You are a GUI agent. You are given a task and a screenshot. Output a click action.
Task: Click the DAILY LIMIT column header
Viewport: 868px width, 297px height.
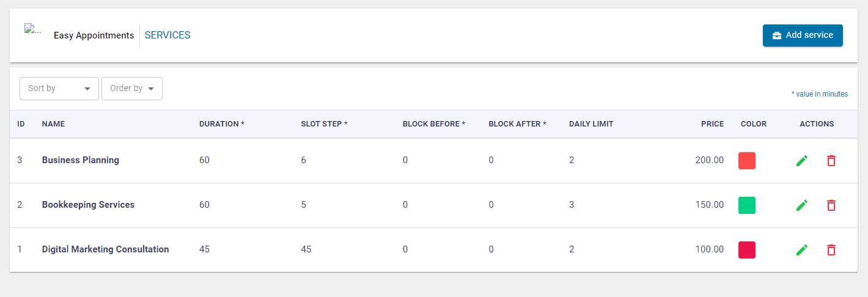(x=590, y=124)
